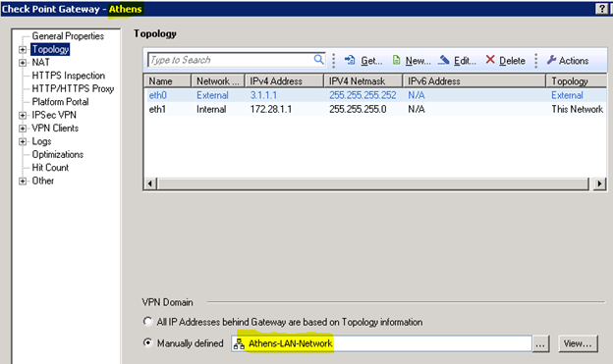This screenshot has height=364, width=613.
Task: Click the Get interfaces toolbar button
Action: (x=363, y=60)
